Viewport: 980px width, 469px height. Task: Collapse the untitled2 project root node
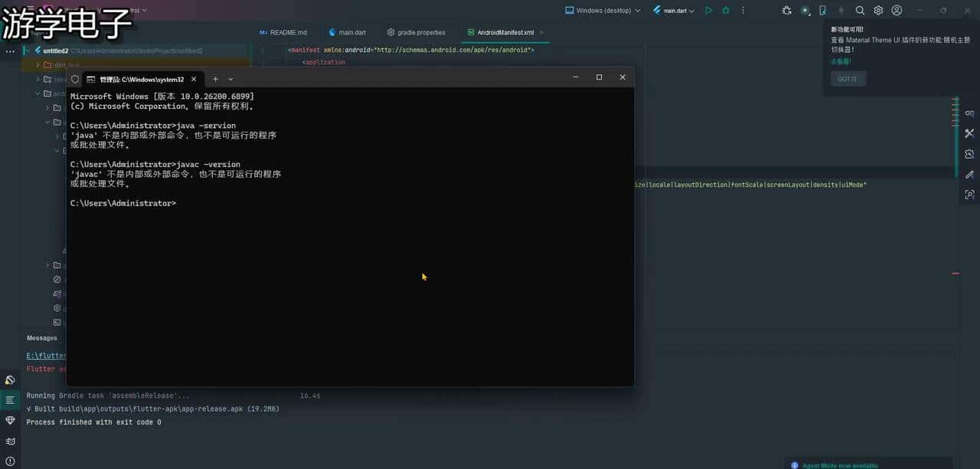point(28,51)
